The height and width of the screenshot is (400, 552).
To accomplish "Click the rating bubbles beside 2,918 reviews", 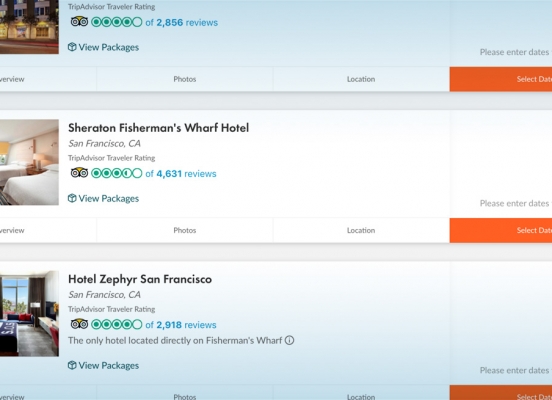I will (117, 324).
